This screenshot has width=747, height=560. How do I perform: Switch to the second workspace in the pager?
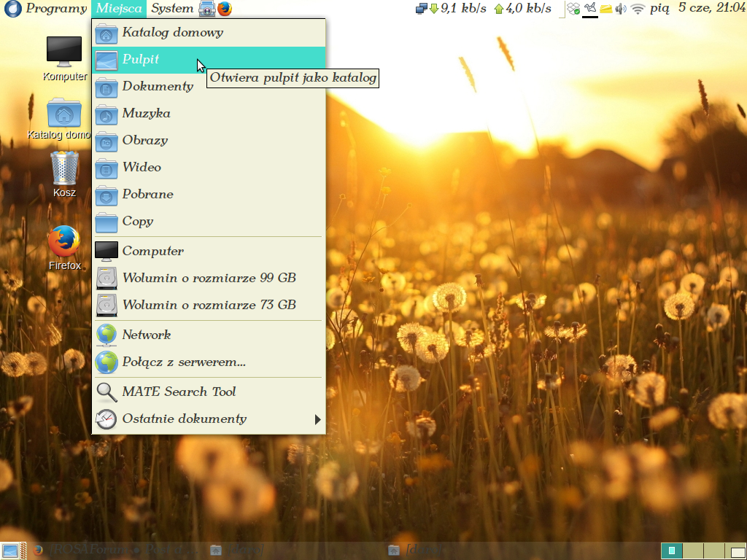point(693,551)
